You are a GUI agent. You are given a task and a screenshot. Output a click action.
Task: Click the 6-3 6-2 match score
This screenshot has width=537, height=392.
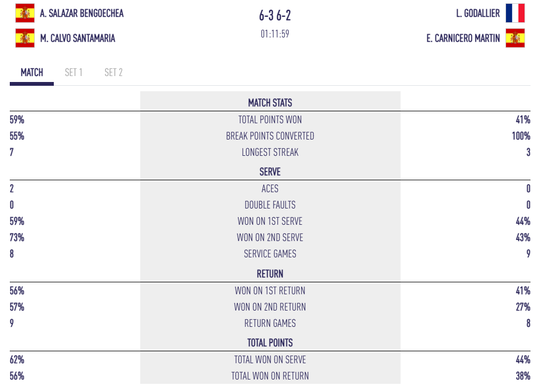click(274, 16)
